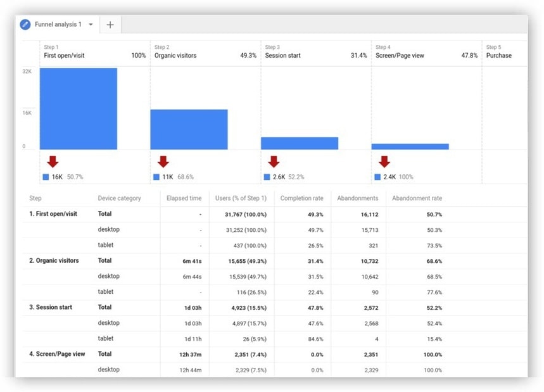Sort by the Abandonment rate column
The height and width of the screenshot is (392, 544).
pos(417,198)
